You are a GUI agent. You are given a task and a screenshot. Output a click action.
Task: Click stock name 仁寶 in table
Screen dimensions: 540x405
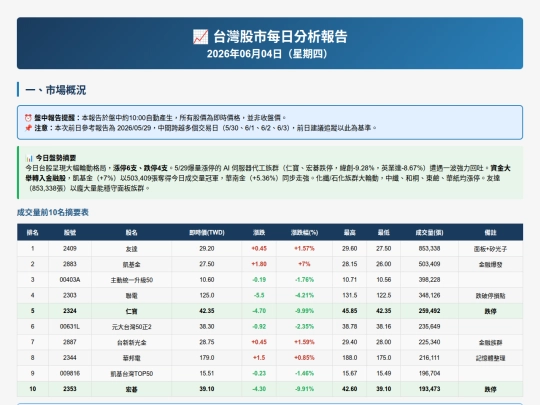[x=132, y=311]
